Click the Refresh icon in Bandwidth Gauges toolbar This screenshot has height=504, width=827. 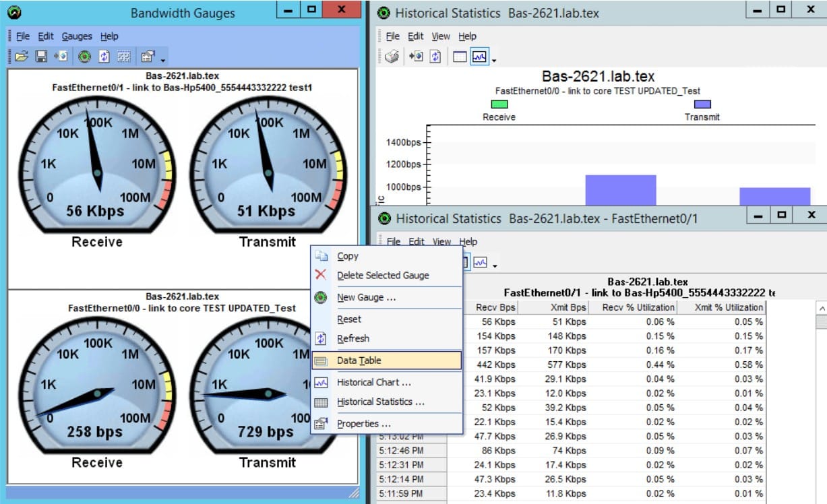point(104,57)
